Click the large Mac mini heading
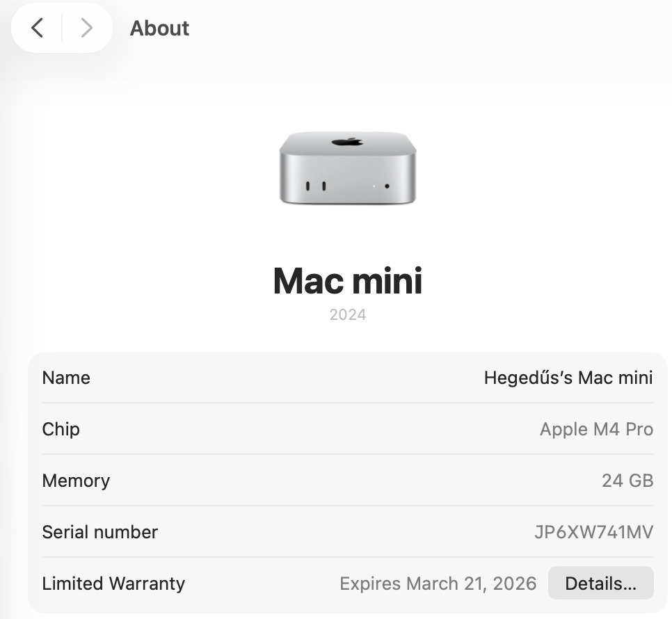672x619 pixels. coord(347,280)
